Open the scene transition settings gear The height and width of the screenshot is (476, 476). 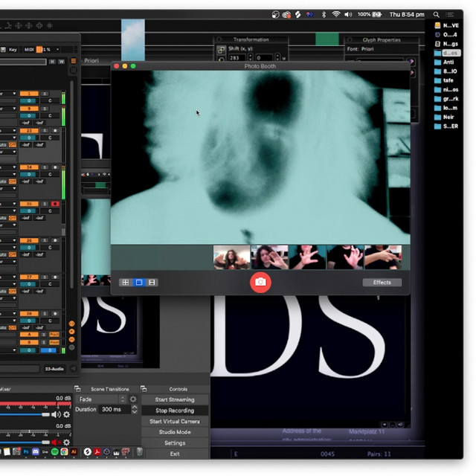point(134,399)
